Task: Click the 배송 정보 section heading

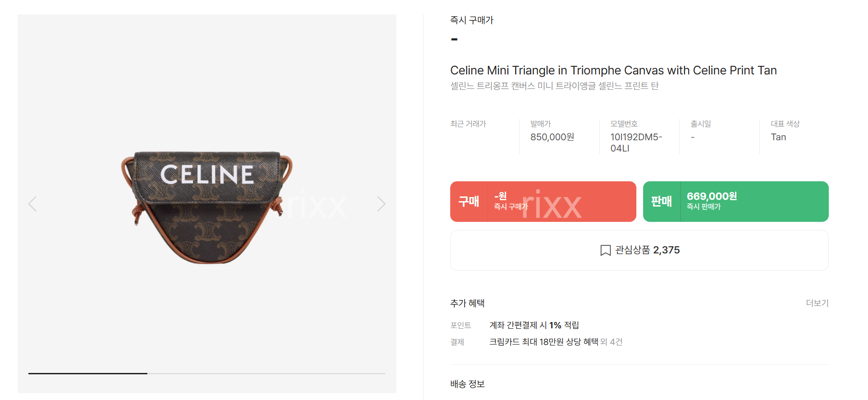Action: click(x=467, y=384)
